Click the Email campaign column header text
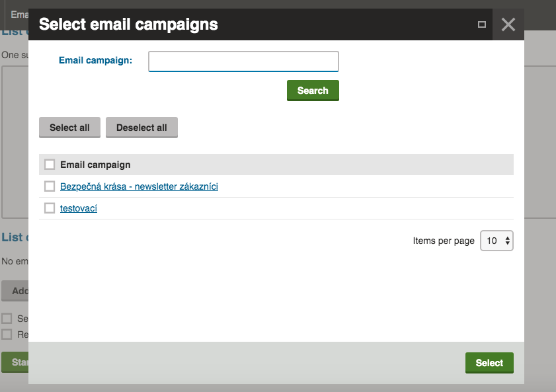556x392 pixels. (x=95, y=165)
